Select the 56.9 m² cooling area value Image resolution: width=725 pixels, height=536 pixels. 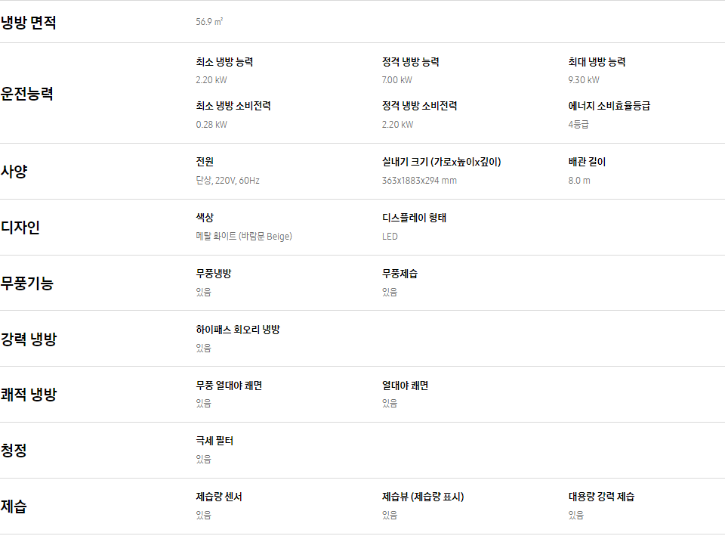coord(209,22)
